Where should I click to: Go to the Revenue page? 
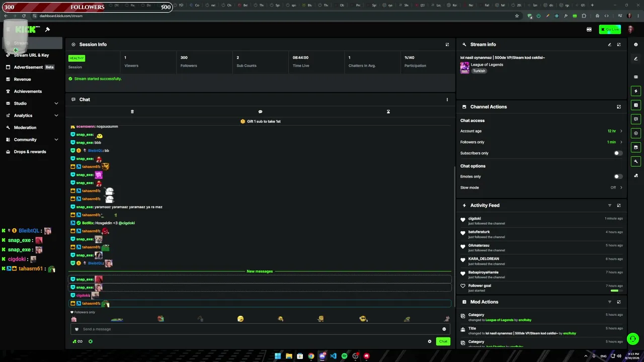click(x=32, y=79)
